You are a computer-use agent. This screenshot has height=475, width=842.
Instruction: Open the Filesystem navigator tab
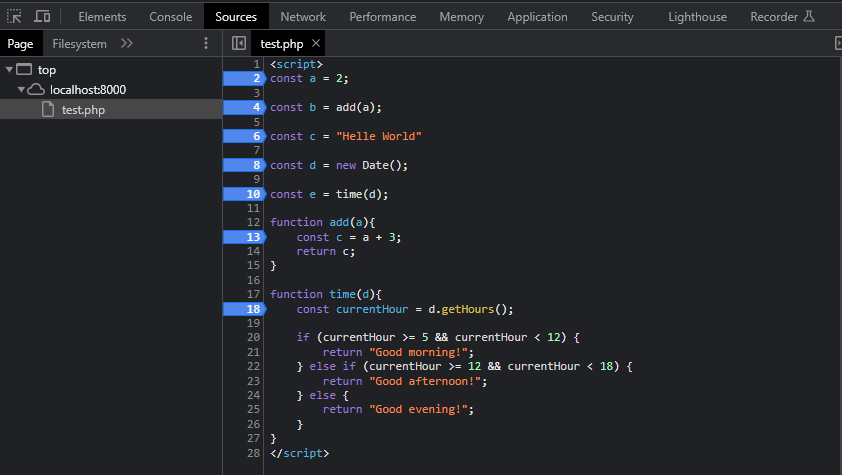pyautogui.click(x=79, y=43)
